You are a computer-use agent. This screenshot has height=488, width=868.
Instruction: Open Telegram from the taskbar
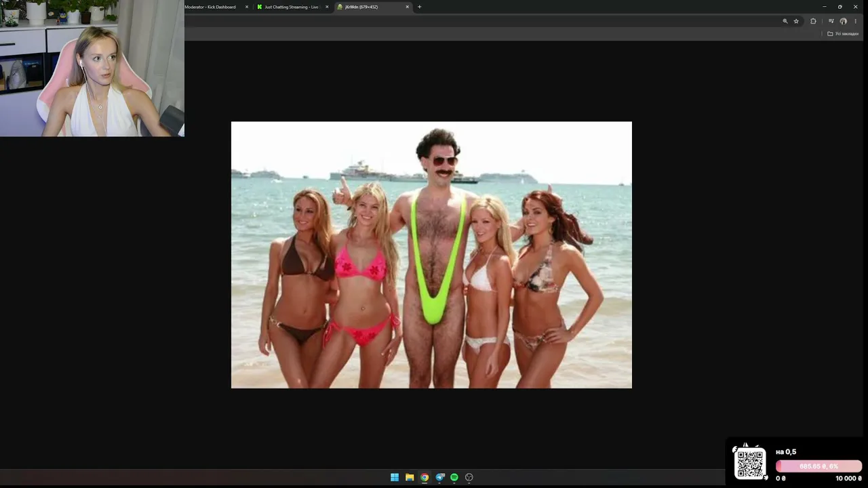(x=440, y=477)
